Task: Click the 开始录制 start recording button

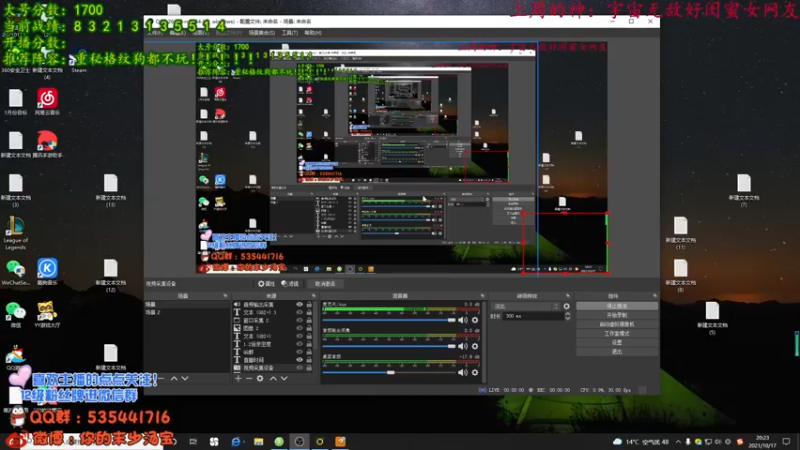Action: [x=617, y=315]
